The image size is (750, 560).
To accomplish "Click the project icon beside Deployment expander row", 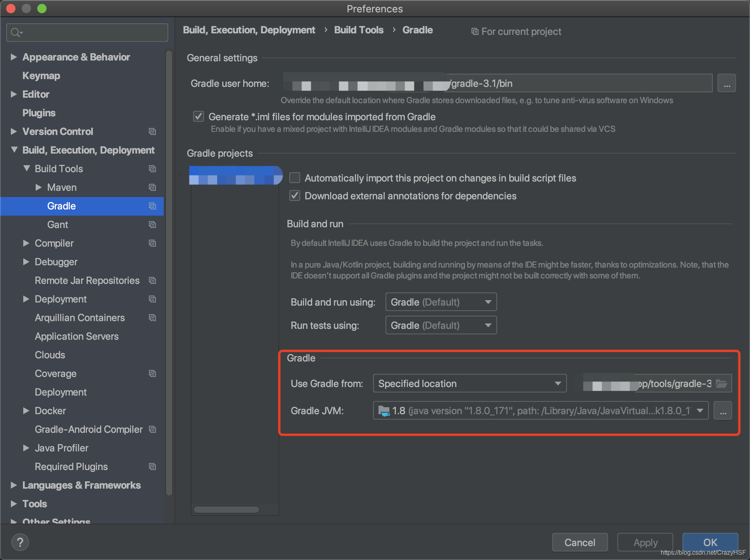I will (x=152, y=299).
